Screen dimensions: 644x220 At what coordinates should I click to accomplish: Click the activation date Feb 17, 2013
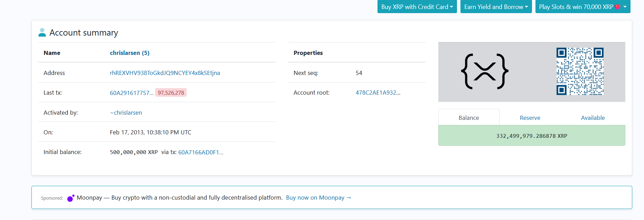[150, 132]
